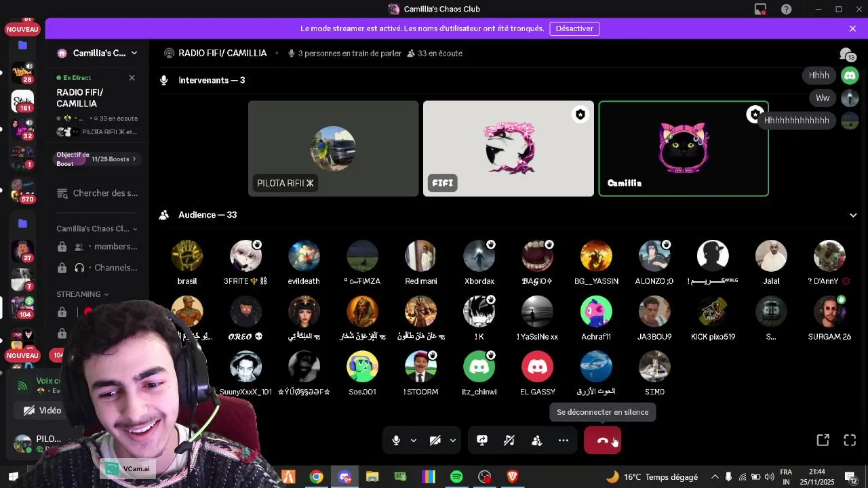Collapse Camillia's Chaos Cl... category
The width and height of the screenshot is (868, 488).
(x=97, y=229)
